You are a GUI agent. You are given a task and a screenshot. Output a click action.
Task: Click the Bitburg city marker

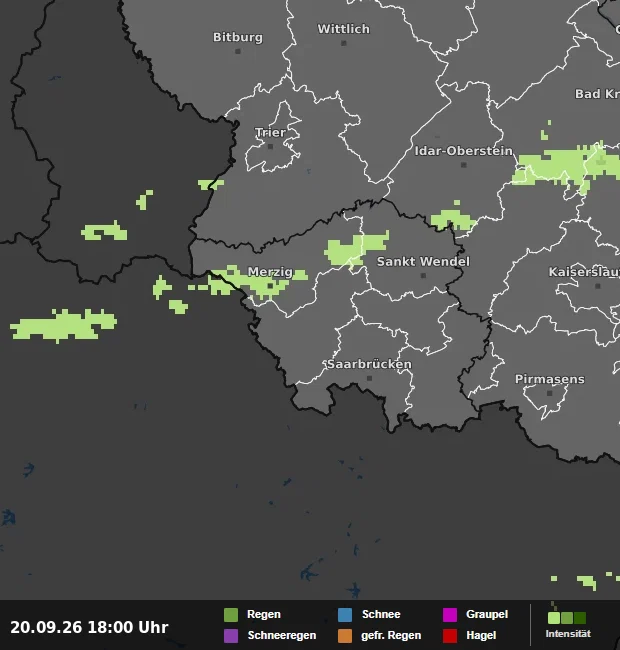(x=238, y=51)
